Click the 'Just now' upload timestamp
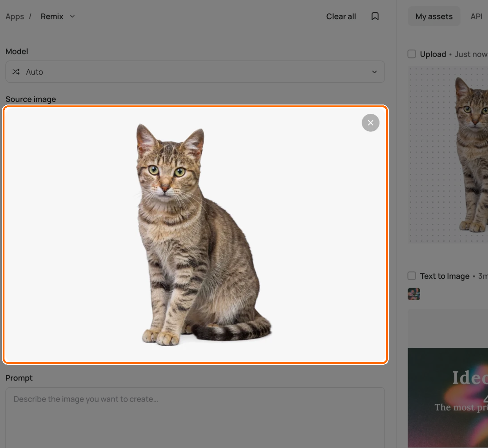Screen dimensions: 488x448 click(x=471, y=54)
